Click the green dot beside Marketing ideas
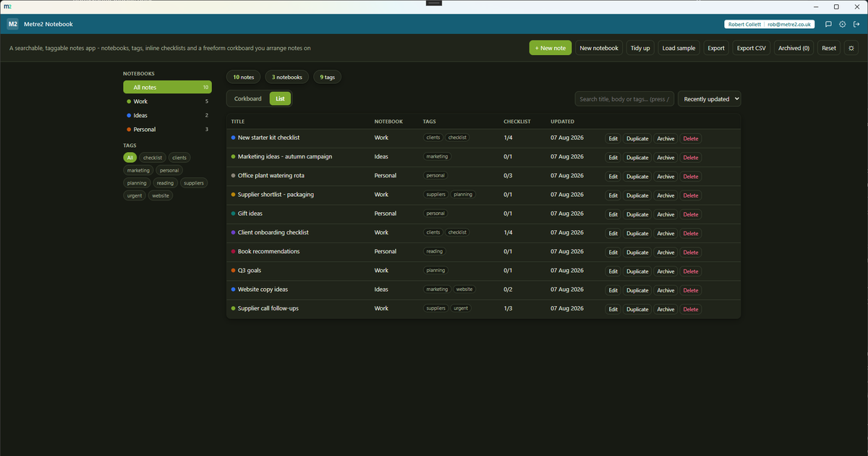Viewport: 868px width, 456px height. click(x=233, y=156)
